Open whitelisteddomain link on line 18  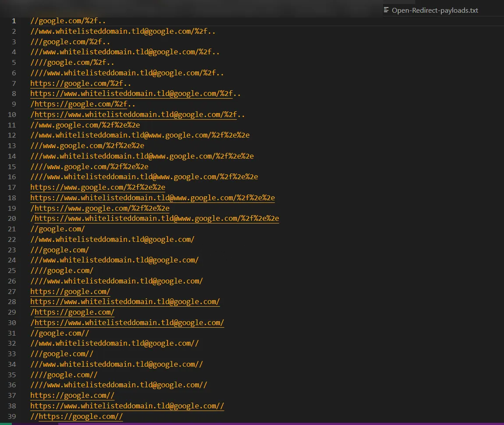(x=153, y=198)
